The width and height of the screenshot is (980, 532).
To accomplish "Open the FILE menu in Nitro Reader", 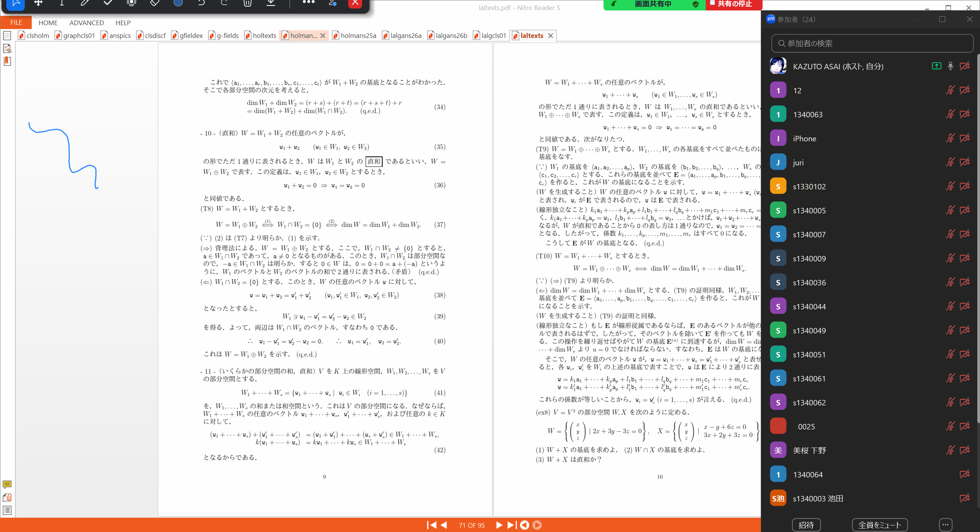I will (x=16, y=22).
